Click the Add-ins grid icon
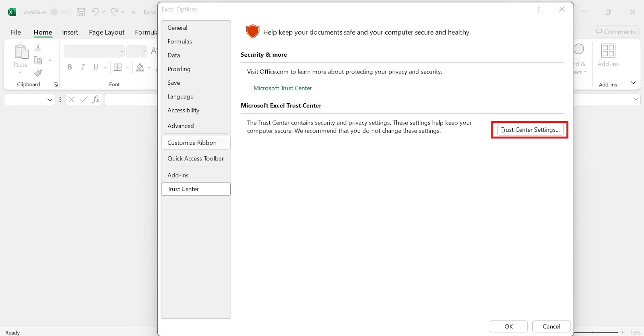644x336 pixels. click(x=608, y=51)
